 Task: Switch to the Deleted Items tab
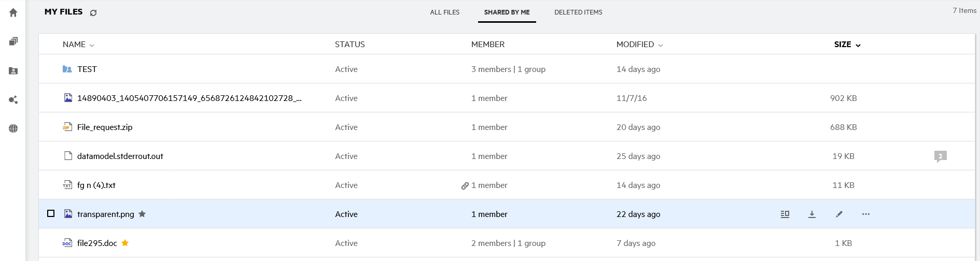coord(578,12)
